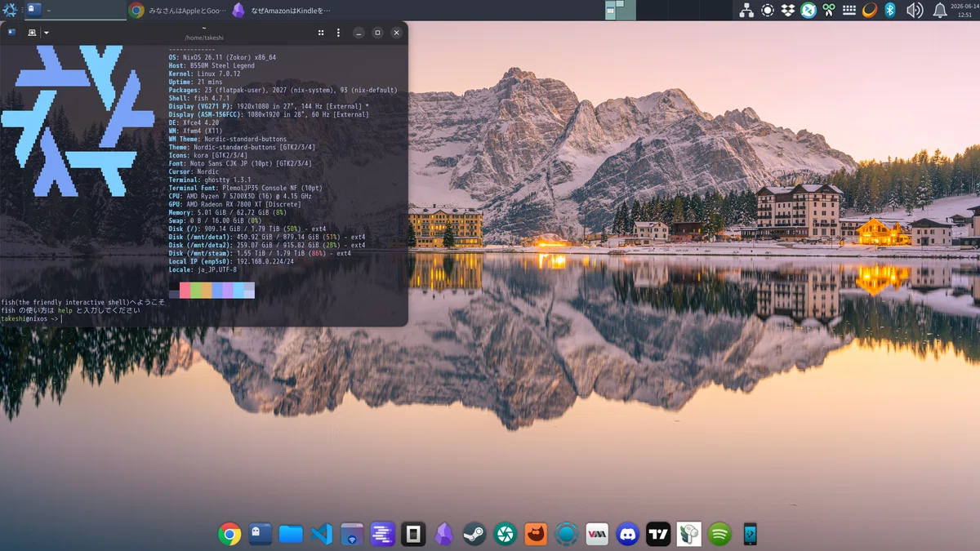Open the purple text-lines app in the dock
980x551 pixels.
click(x=383, y=534)
